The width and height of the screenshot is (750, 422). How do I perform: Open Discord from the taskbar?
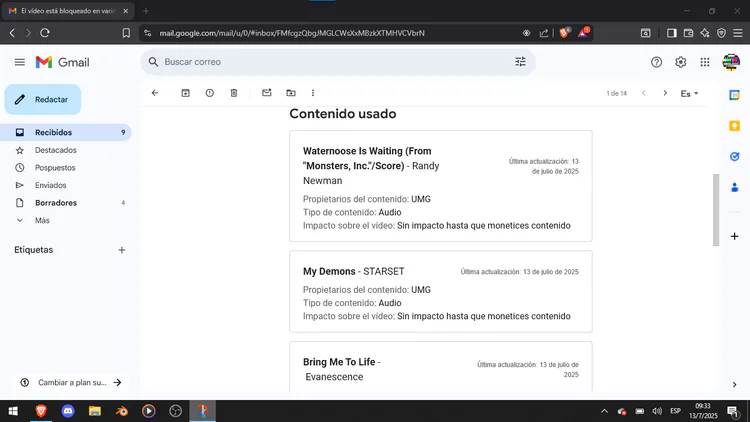click(68, 411)
